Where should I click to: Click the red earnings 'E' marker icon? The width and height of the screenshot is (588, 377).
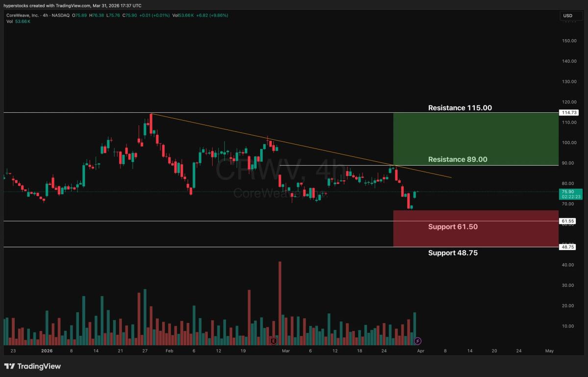click(x=273, y=341)
